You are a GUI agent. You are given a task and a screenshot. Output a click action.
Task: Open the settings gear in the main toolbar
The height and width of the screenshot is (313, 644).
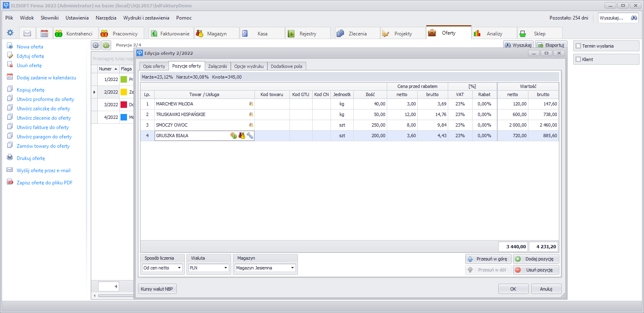(10, 33)
